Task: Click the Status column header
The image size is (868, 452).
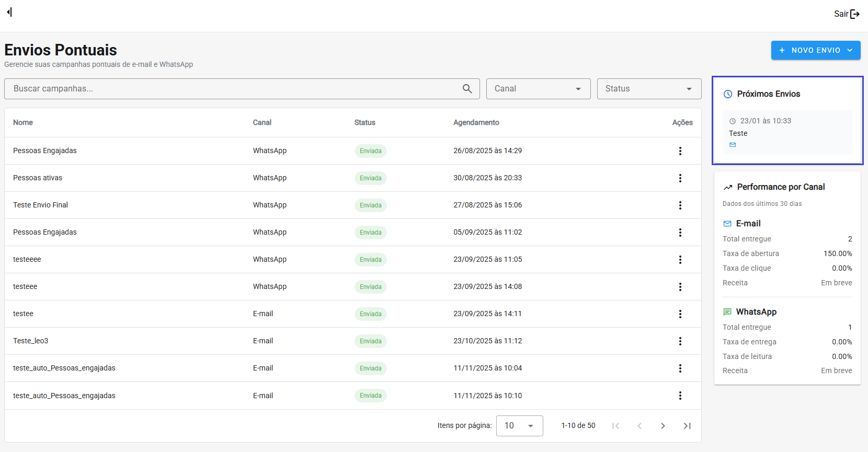Action: click(x=364, y=123)
